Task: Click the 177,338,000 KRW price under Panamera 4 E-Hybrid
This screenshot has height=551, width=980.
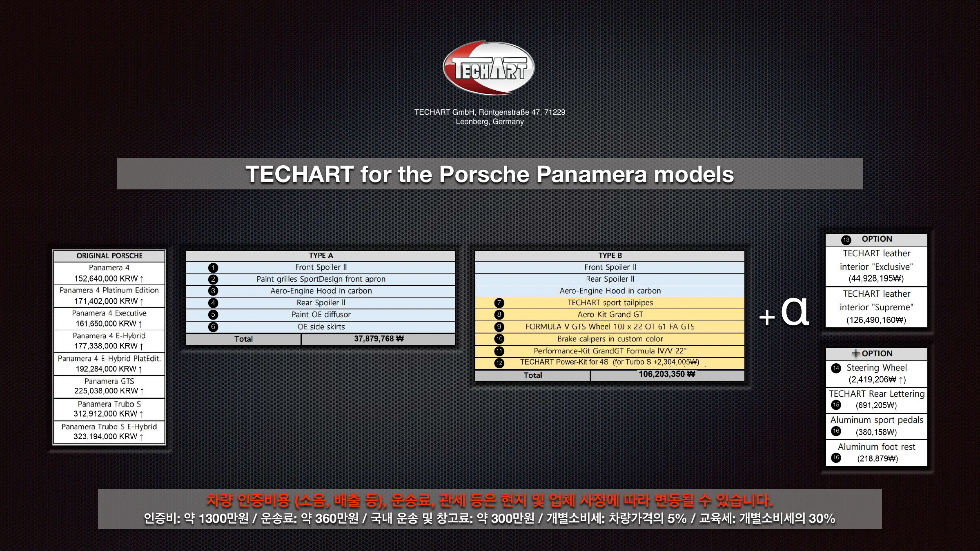Action: click(109, 346)
